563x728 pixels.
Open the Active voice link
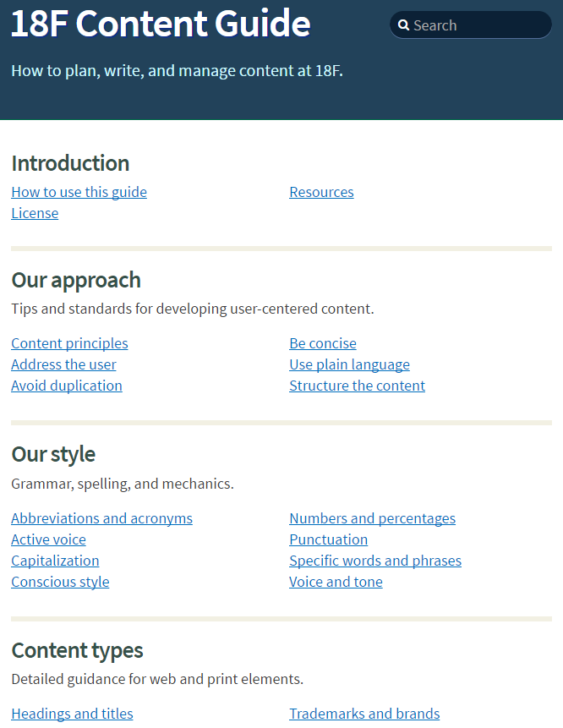point(49,539)
